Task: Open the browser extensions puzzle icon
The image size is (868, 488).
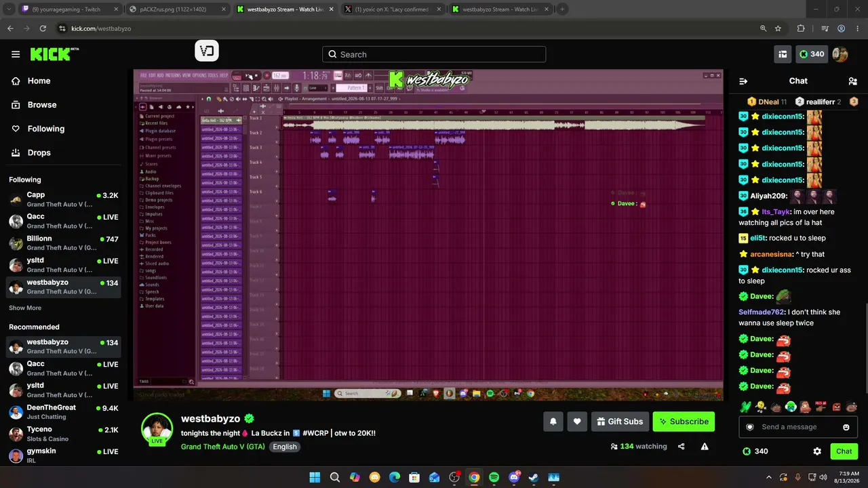Action: tap(801, 28)
